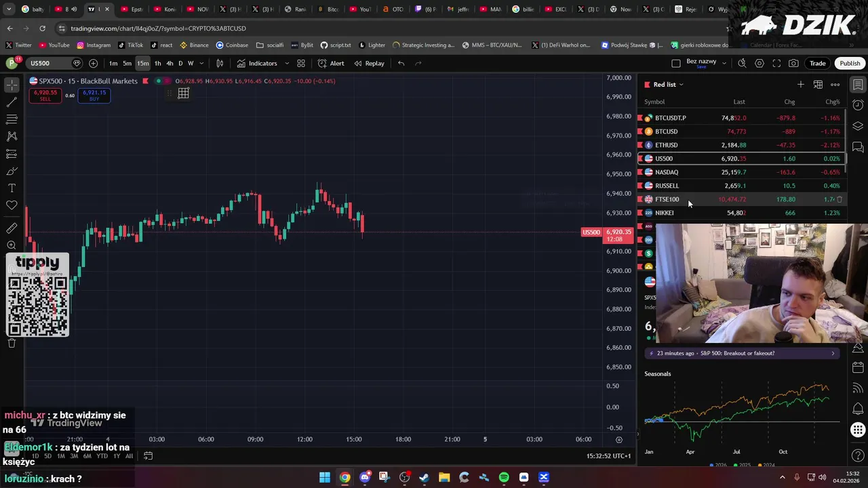Open Spotify from the taskbar
This screenshot has height=488, width=868.
pos(504,478)
